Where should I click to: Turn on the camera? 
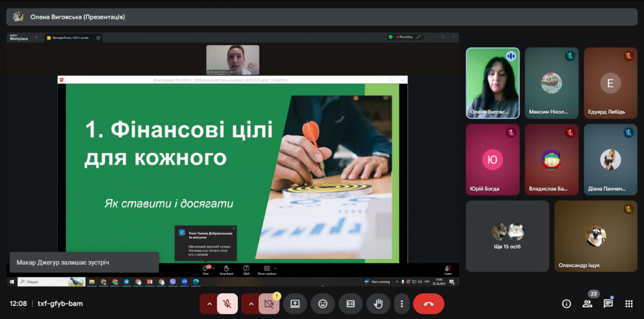pyautogui.click(x=269, y=303)
